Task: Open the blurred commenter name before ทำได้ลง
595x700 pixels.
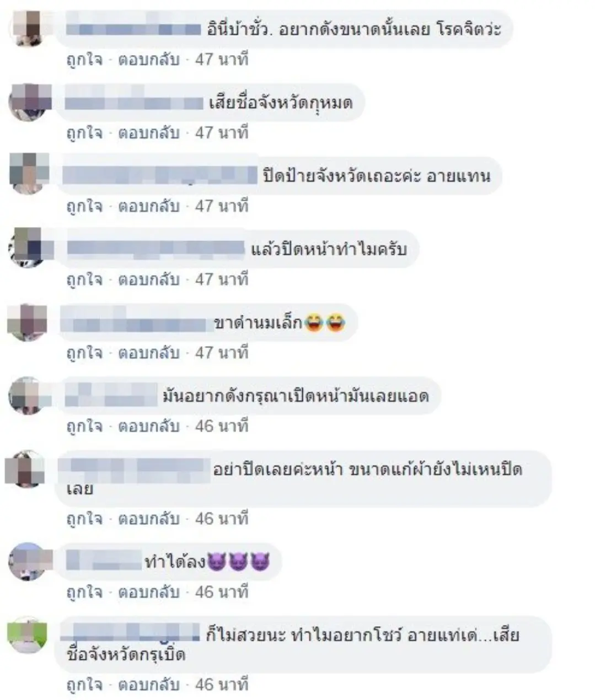Action: point(104,561)
